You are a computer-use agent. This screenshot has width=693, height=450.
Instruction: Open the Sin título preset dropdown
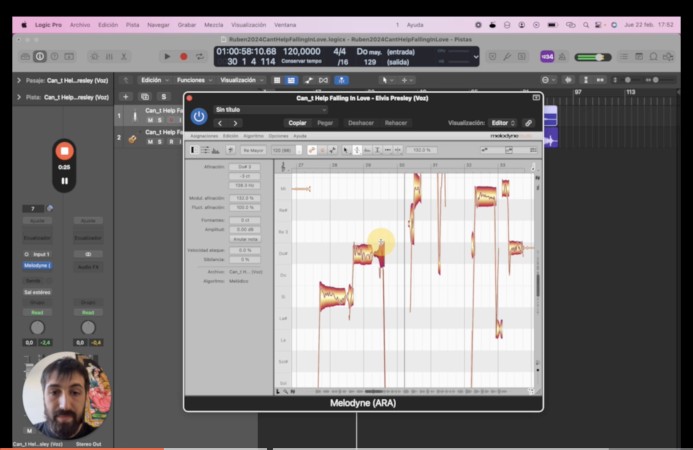pyautogui.click(x=271, y=110)
